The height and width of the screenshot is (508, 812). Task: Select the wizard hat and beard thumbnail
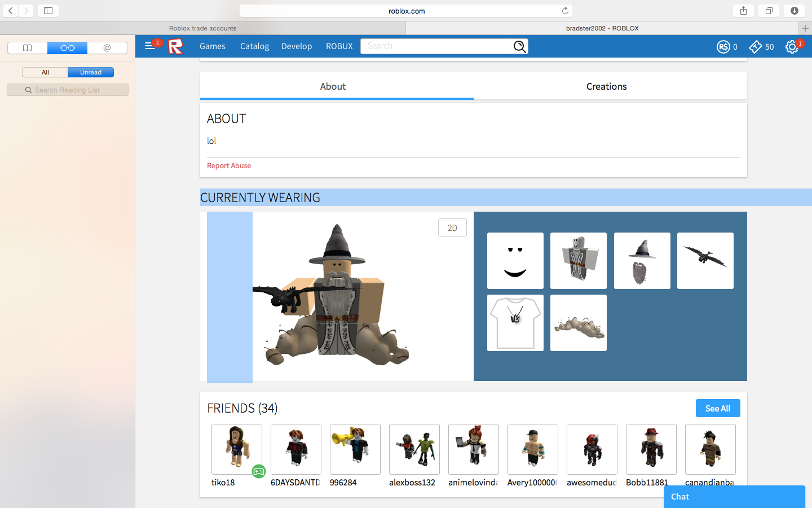(642, 261)
